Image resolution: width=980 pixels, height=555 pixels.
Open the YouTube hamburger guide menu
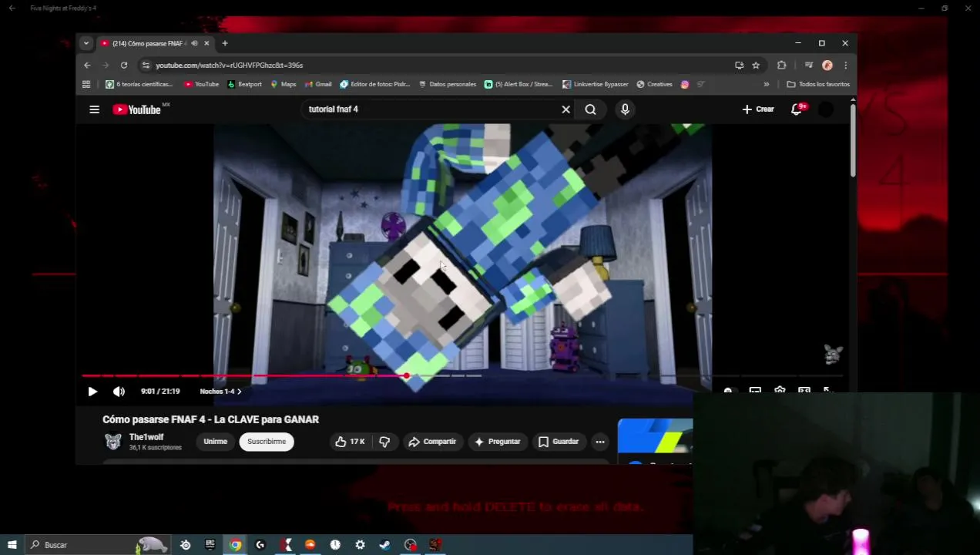tap(94, 109)
